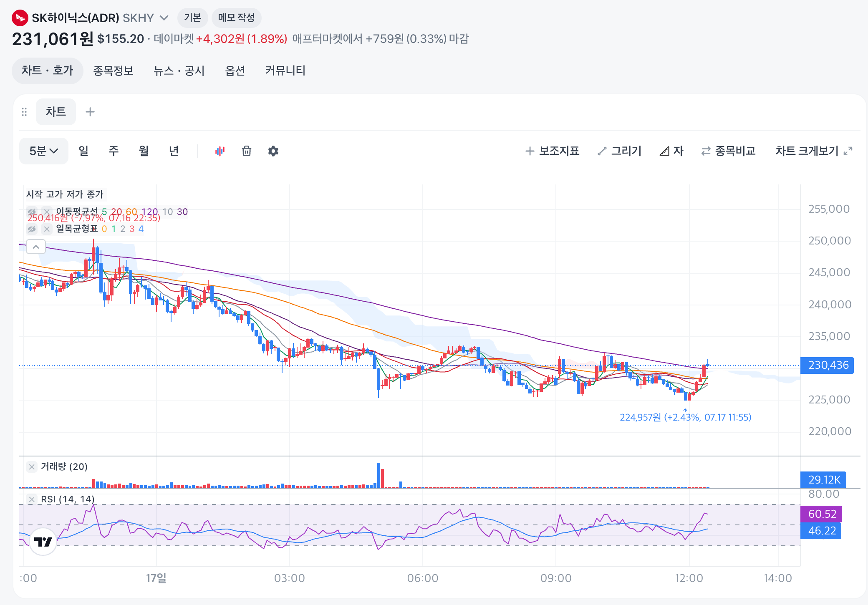This screenshot has width=868, height=605.
Task: Open 차트 크게보기 fullscreen view
Action: pos(814,151)
